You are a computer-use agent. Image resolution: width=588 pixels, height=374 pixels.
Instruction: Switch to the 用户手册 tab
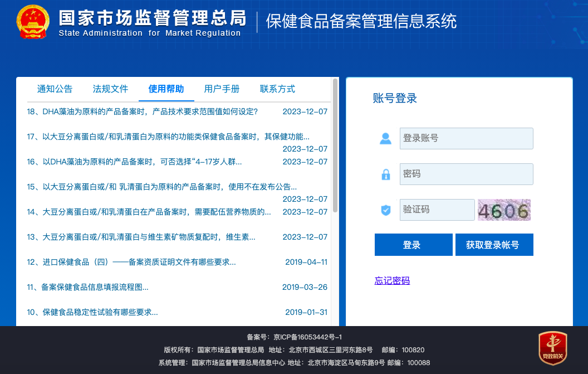pyautogui.click(x=222, y=89)
